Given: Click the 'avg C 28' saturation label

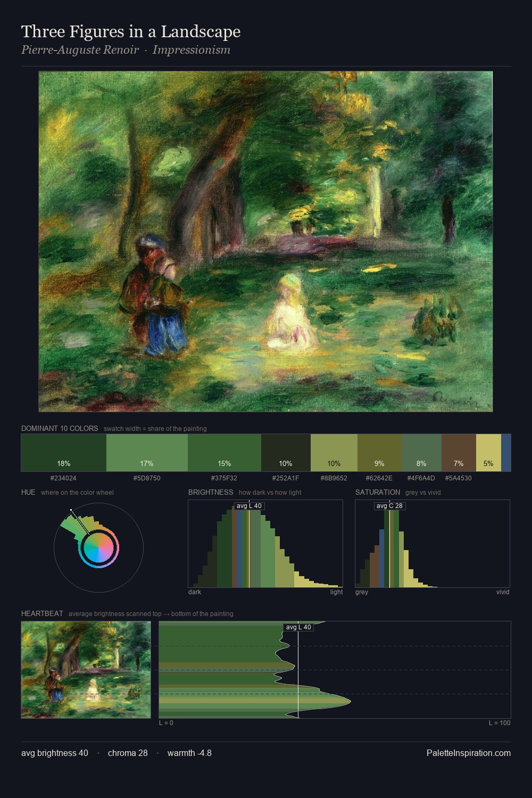Looking at the screenshot, I should pyautogui.click(x=389, y=506).
